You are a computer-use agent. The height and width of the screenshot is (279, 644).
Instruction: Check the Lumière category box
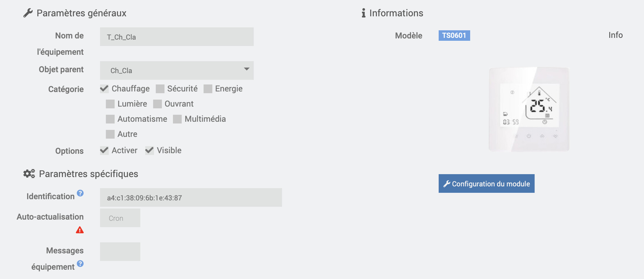[110, 104]
